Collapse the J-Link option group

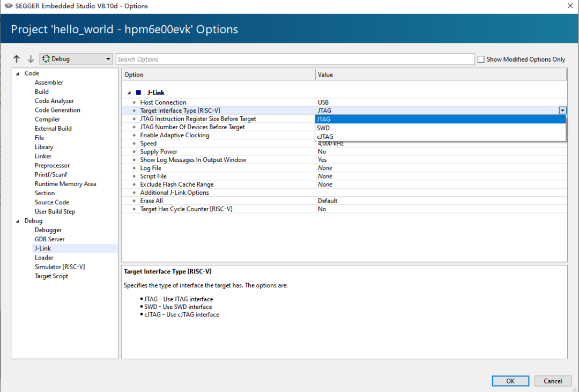pos(129,93)
